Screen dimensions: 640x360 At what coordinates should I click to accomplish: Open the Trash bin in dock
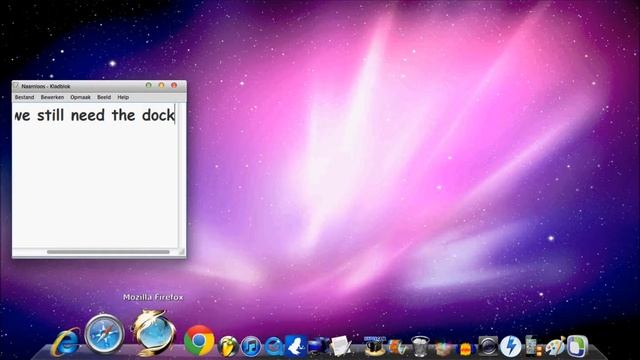click(420, 346)
